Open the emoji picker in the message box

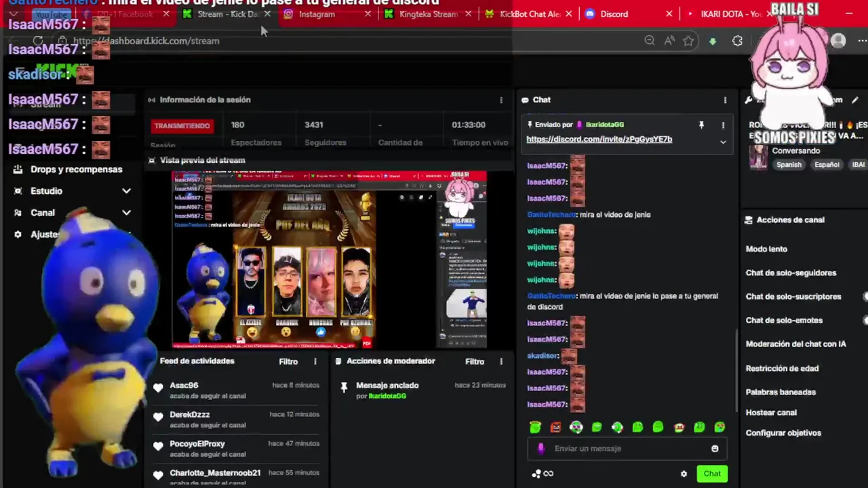point(715,449)
